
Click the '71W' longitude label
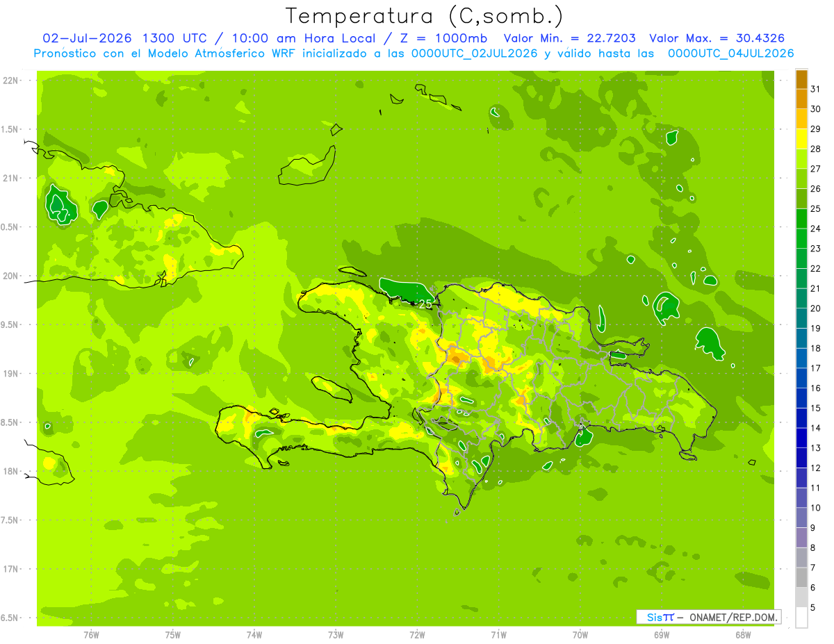tap(498, 635)
